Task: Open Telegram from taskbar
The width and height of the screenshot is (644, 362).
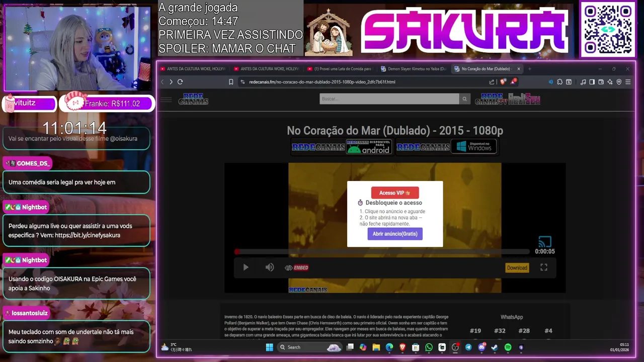Action: pos(468,347)
